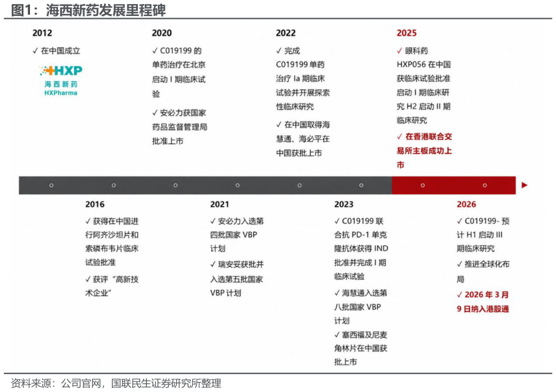Click the timeline dot above 2016

click(113, 185)
